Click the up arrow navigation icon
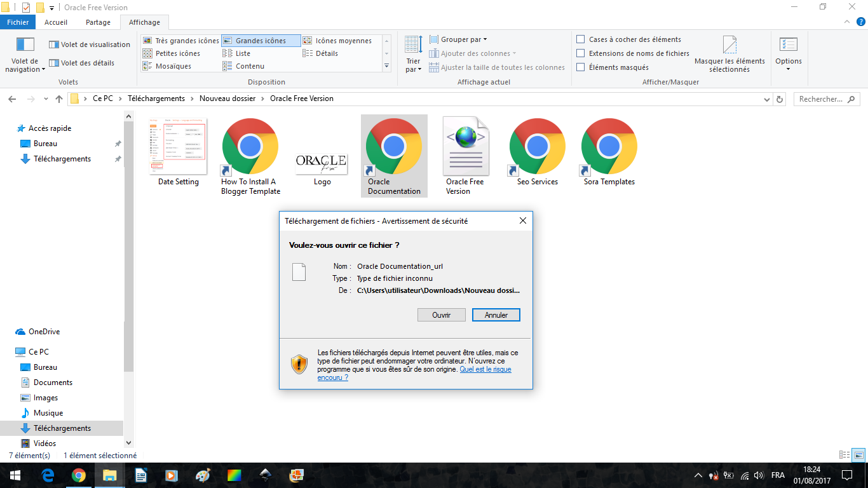Image resolution: width=868 pixels, height=488 pixels. (59, 99)
